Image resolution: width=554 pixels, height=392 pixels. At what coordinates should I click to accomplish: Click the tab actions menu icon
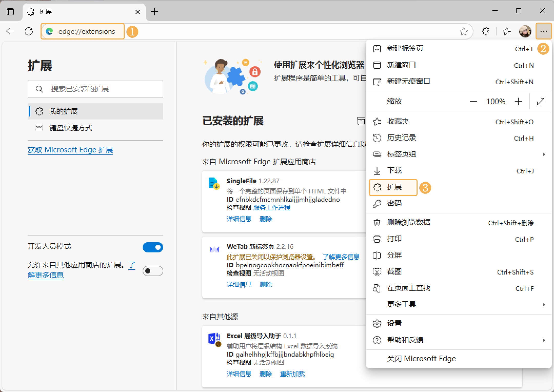[x=10, y=12]
